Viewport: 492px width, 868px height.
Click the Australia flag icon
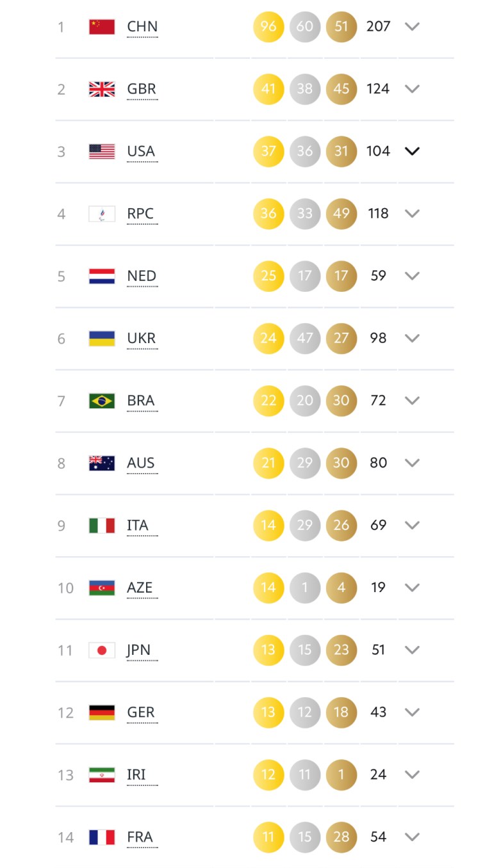pyautogui.click(x=102, y=463)
